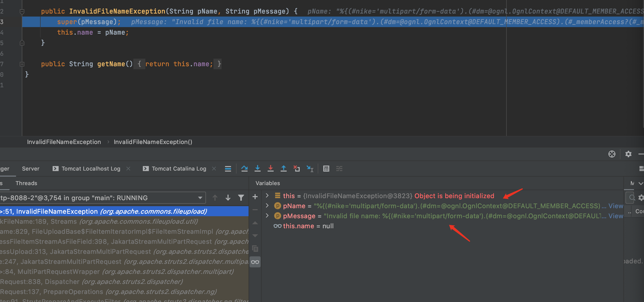Click Step Over debugger icon

(244, 169)
